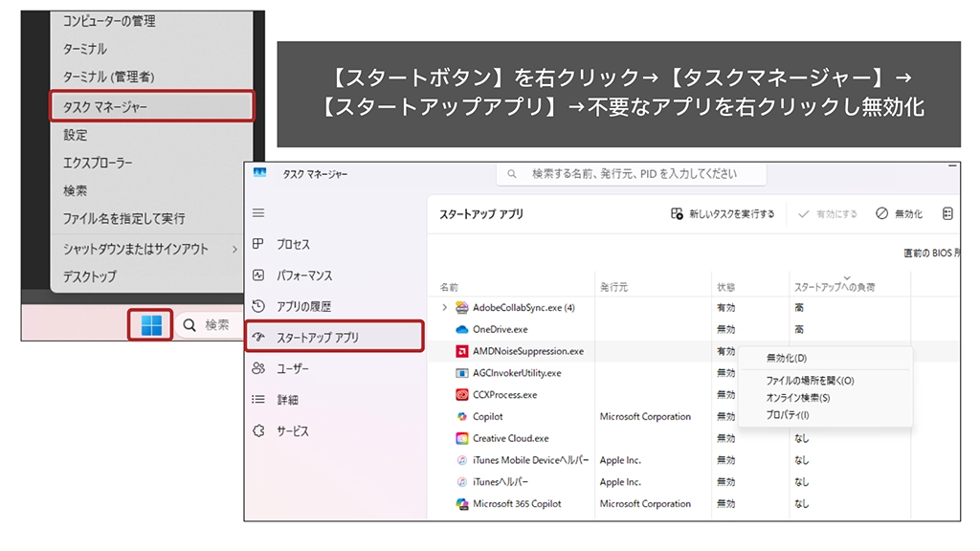Click the hamburger menu icon in Task Manager
This screenshot has height=551, width=980.
pyautogui.click(x=258, y=213)
